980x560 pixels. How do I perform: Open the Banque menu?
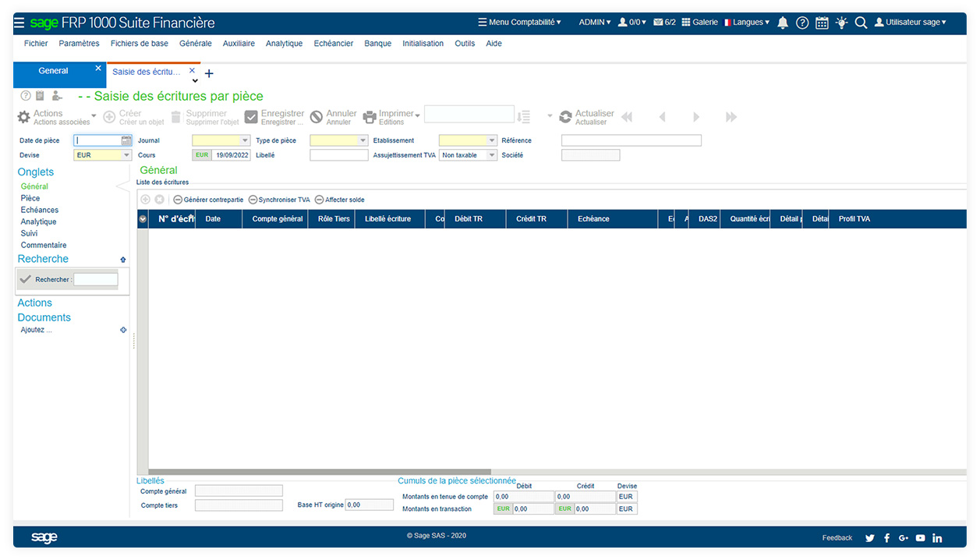click(x=378, y=44)
